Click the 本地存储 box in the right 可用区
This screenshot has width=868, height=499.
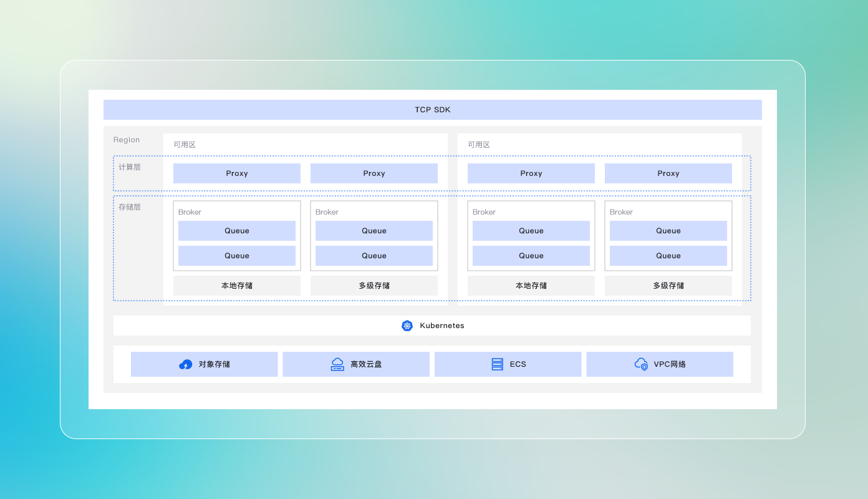(531, 286)
